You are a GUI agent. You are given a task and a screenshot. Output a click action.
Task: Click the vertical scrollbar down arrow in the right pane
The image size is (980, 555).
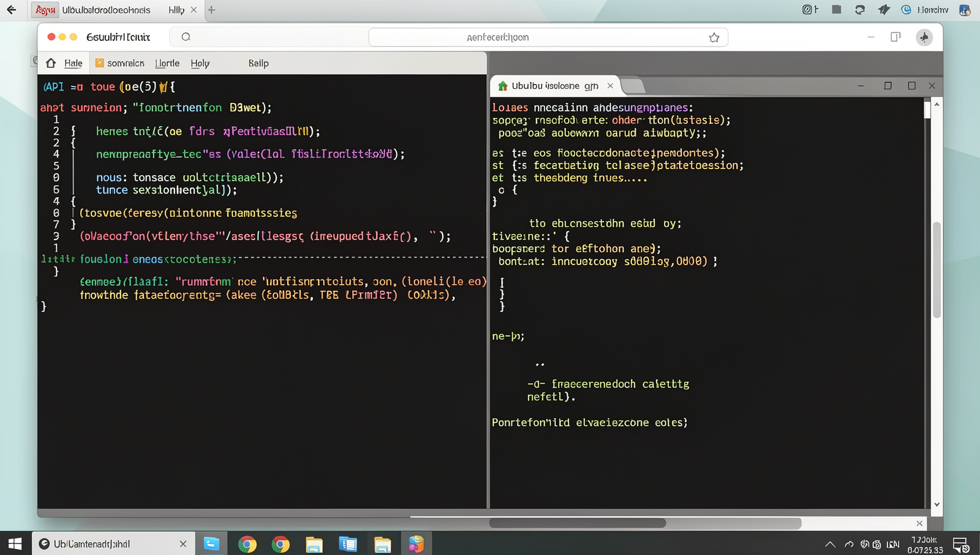point(937,504)
